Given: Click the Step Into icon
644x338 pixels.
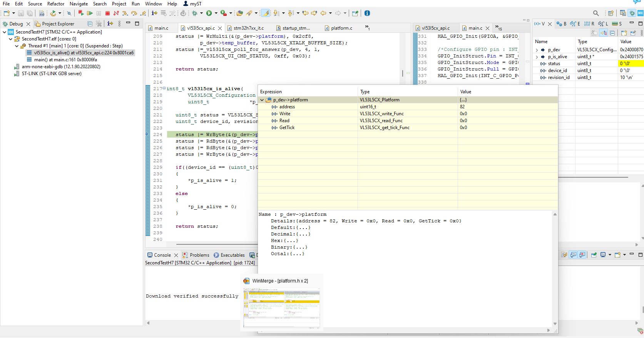Looking at the screenshot, I should pyautogui.click(x=125, y=13).
